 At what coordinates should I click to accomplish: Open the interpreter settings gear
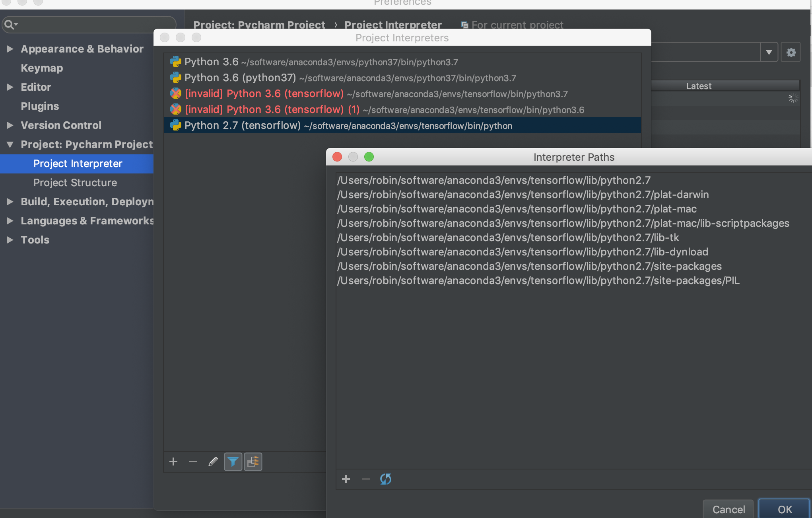click(x=791, y=52)
